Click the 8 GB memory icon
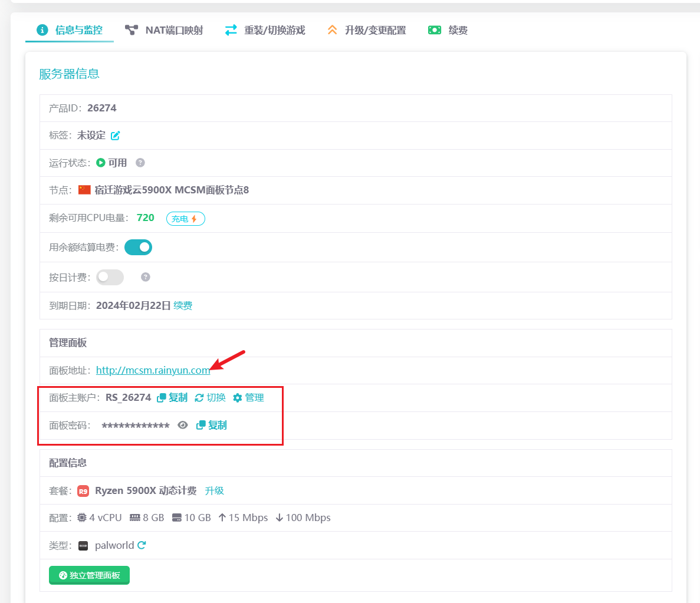This screenshot has width=700, height=603. point(135,518)
